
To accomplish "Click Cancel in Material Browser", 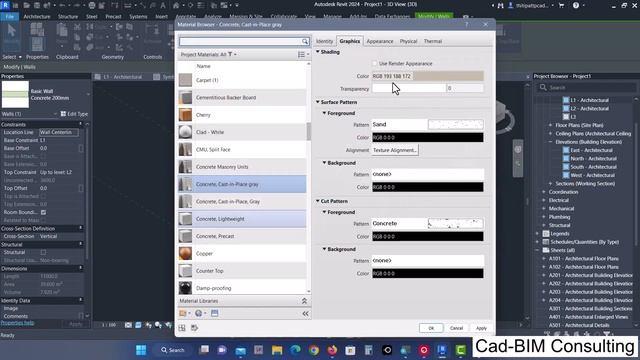I will 456,328.
